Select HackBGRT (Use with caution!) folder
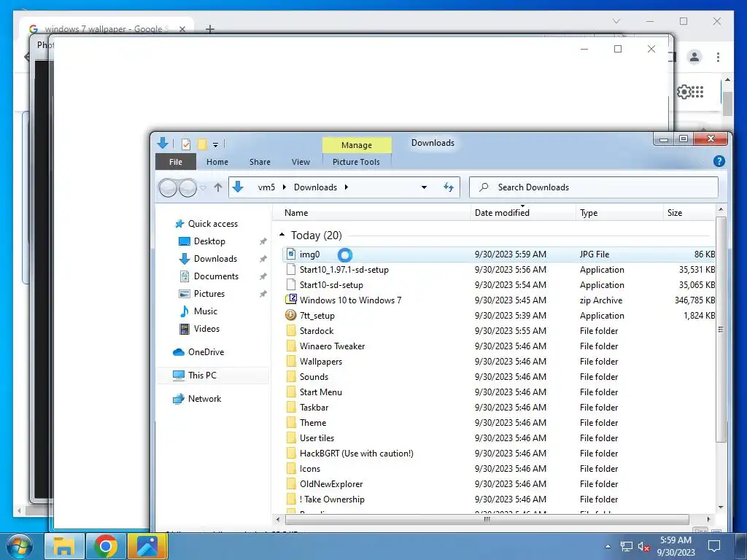Viewport: 747px width, 560px height. (x=356, y=454)
